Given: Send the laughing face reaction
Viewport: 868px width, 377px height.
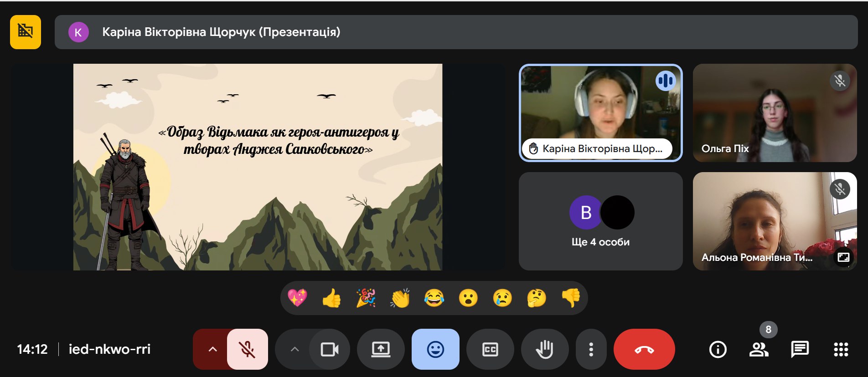Looking at the screenshot, I should pos(434,298).
